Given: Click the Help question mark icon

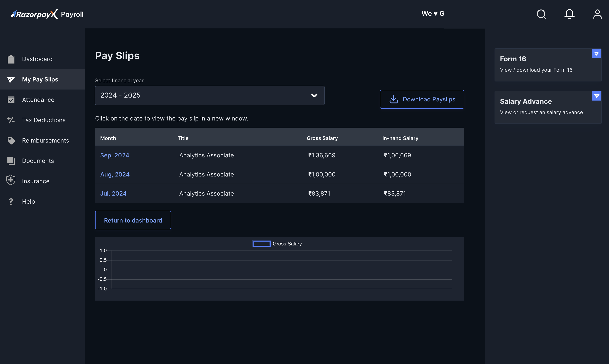Looking at the screenshot, I should click(11, 202).
